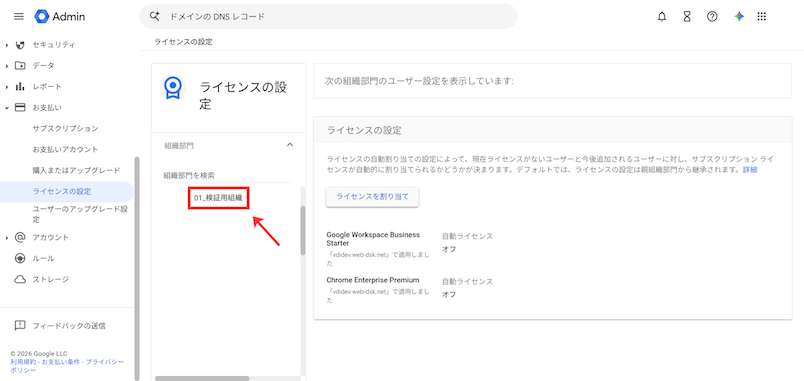Open the ルール menu item
Viewport: 804px width, 381px height.
tap(44, 258)
